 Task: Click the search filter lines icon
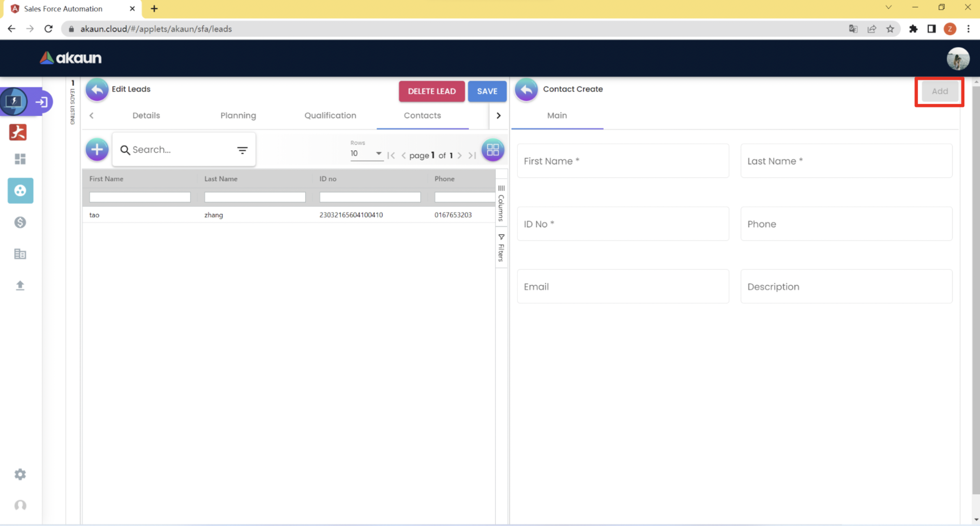point(242,150)
